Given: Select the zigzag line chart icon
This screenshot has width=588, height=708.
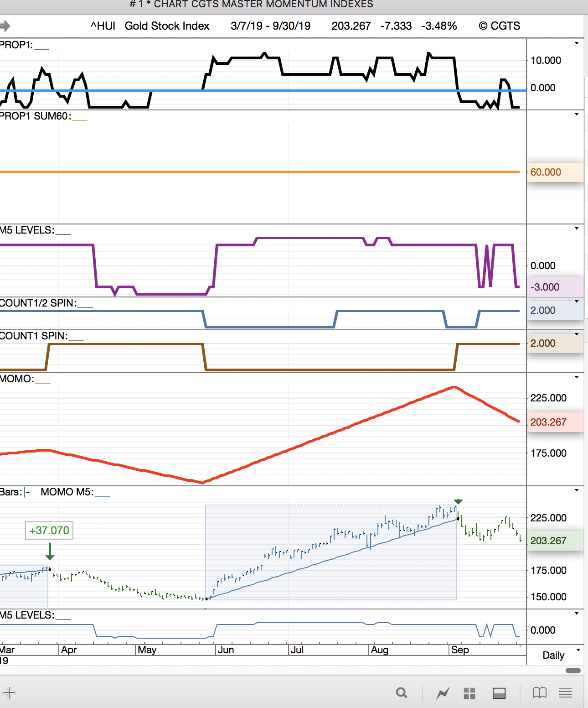Looking at the screenshot, I should coord(443,693).
